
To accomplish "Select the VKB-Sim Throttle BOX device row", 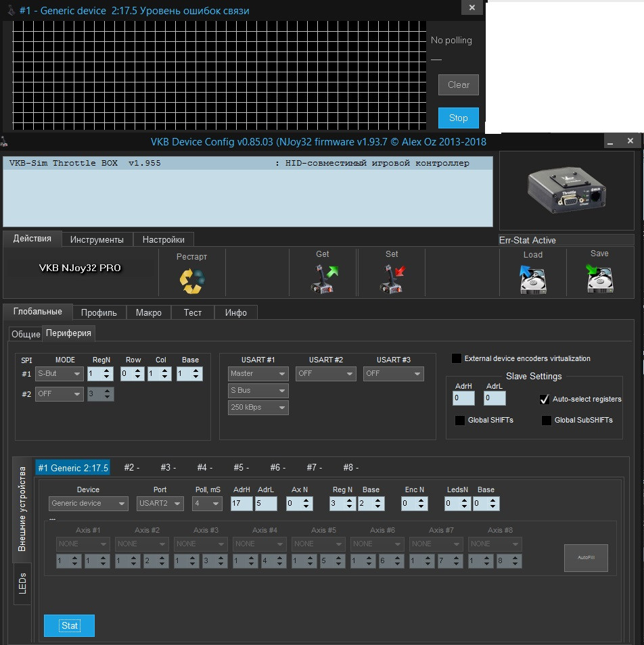I will pos(248,164).
